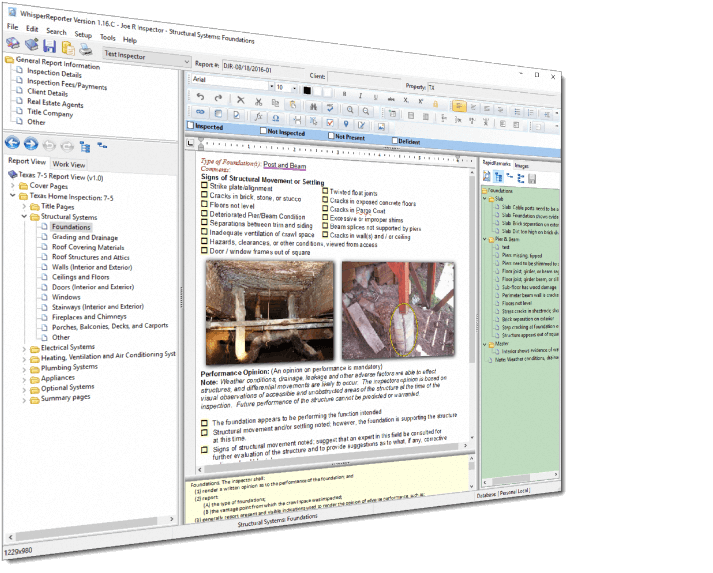
Task: Click the binoculars find icon
Action: pyautogui.click(x=313, y=106)
